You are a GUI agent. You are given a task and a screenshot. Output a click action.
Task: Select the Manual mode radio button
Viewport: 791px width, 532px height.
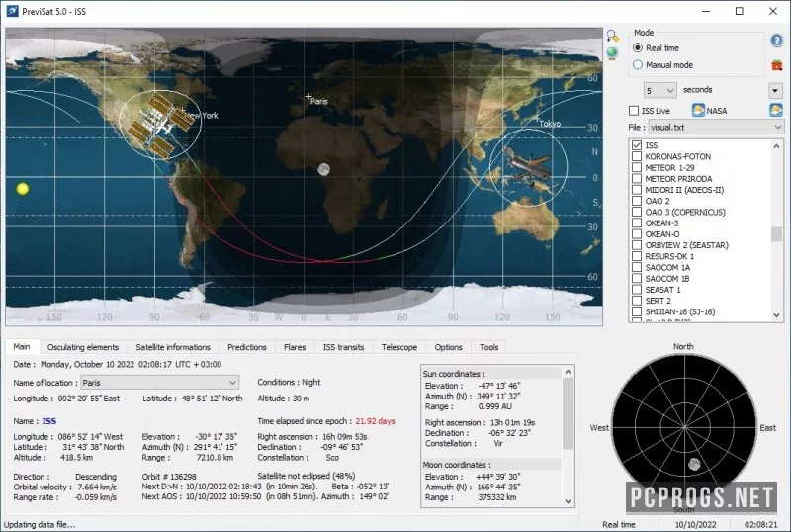coord(638,64)
